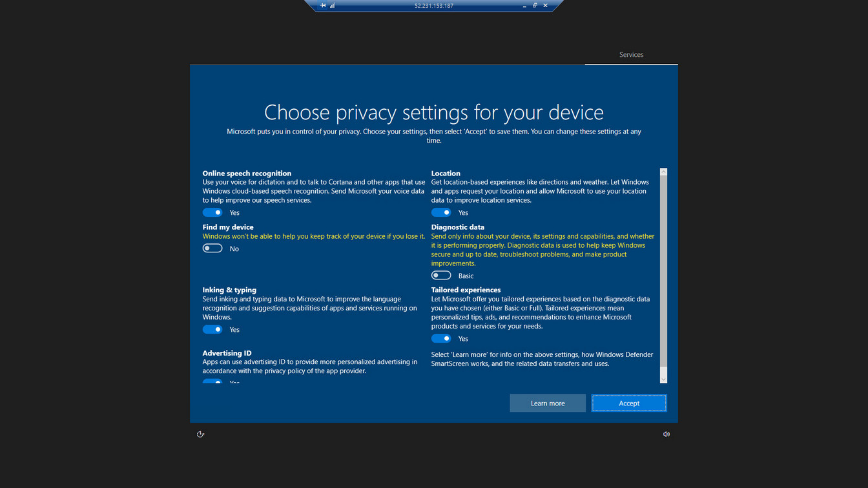Close the remote connection bar session
This screenshot has height=488, width=868.
click(x=545, y=5)
